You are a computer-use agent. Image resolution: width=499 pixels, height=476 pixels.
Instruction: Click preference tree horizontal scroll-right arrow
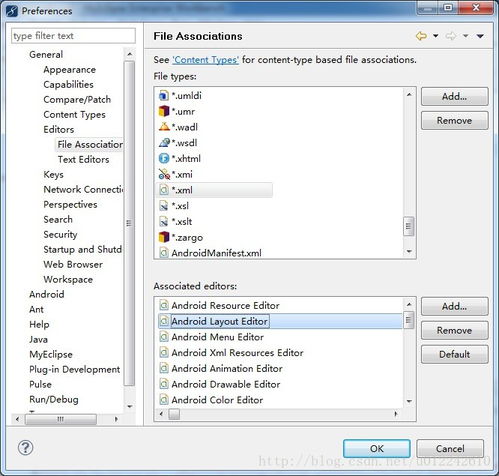click(x=116, y=419)
